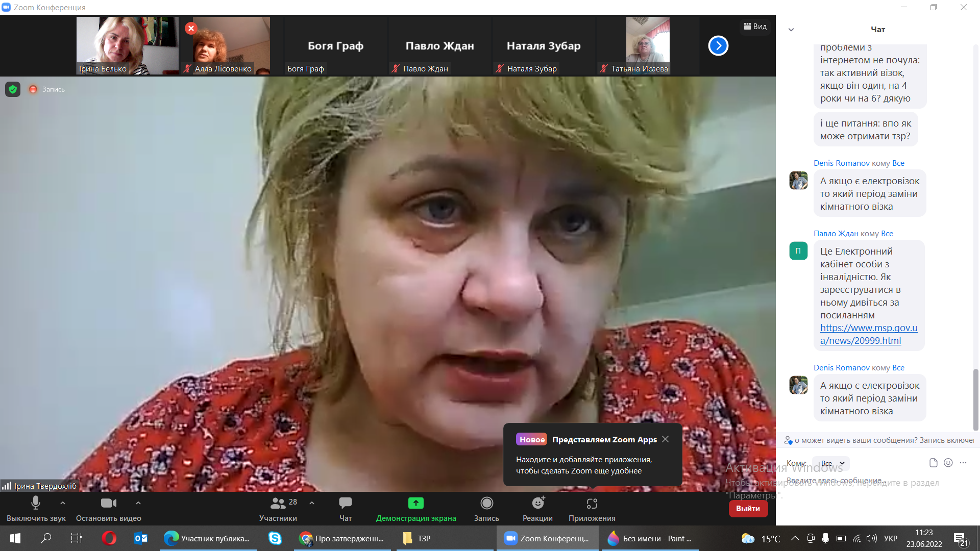Screen dimensions: 980x551
Task: Open volume control in system tray
Action: 872,538
